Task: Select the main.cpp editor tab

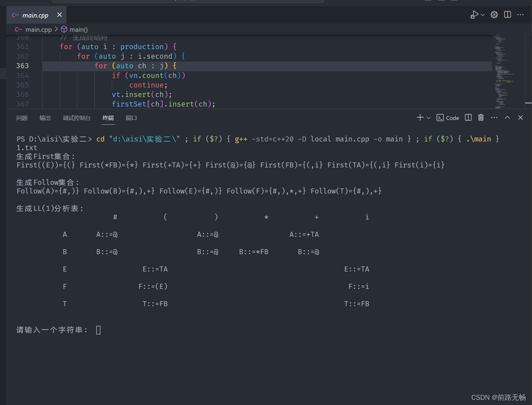Action: pos(36,15)
